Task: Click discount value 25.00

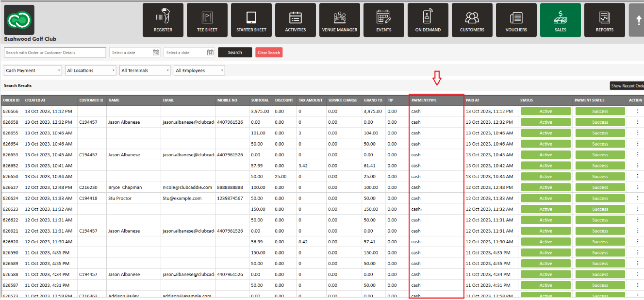Action: 281,176
